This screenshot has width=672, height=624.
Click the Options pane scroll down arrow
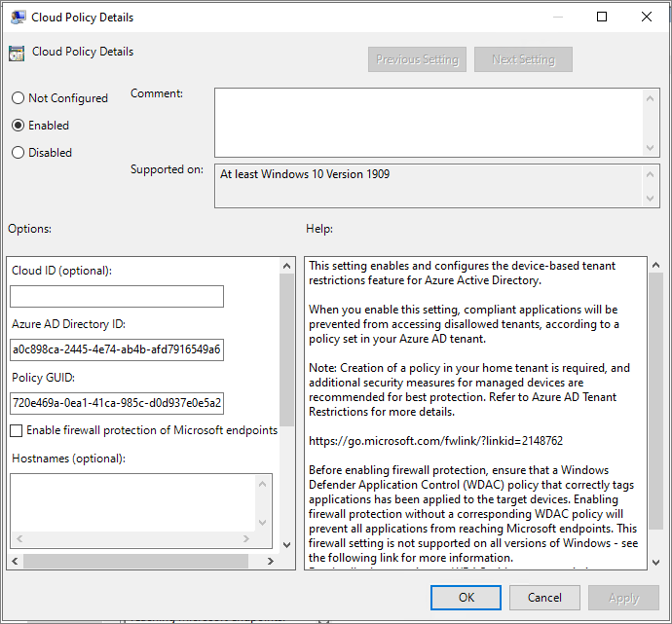click(286, 545)
